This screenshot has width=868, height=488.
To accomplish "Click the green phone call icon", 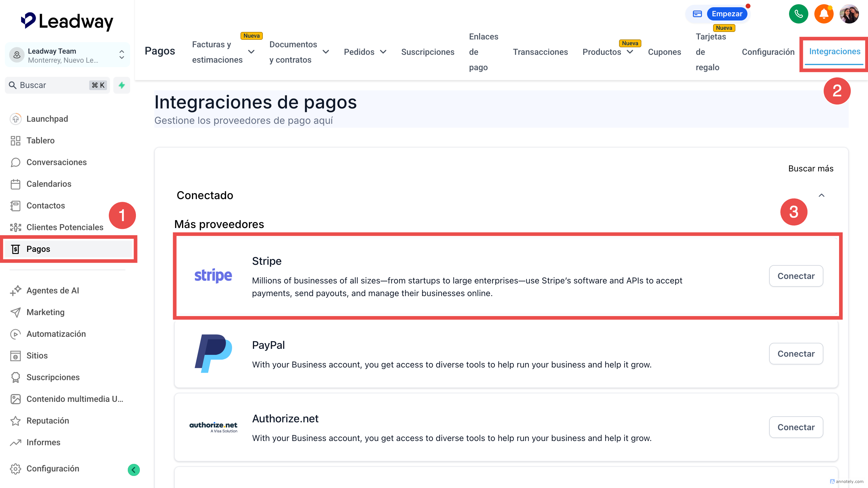I will (798, 14).
